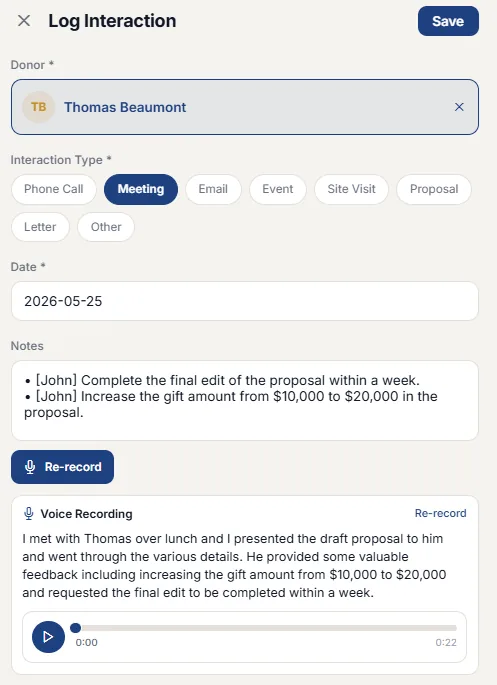Click the TB donor avatar
Image resolution: width=497 pixels, height=685 pixels.
click(38, 107)
